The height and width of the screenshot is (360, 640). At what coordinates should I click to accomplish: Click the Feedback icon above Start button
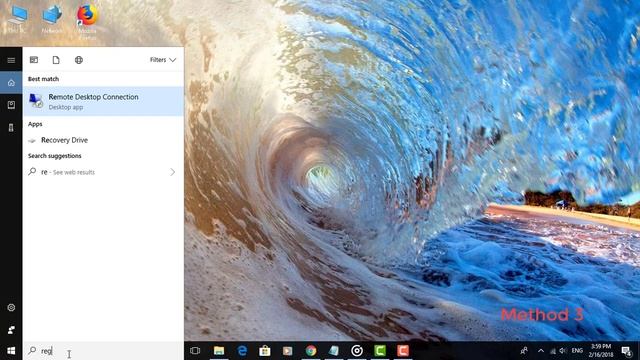pyautogui.click(x=11, y=329)
